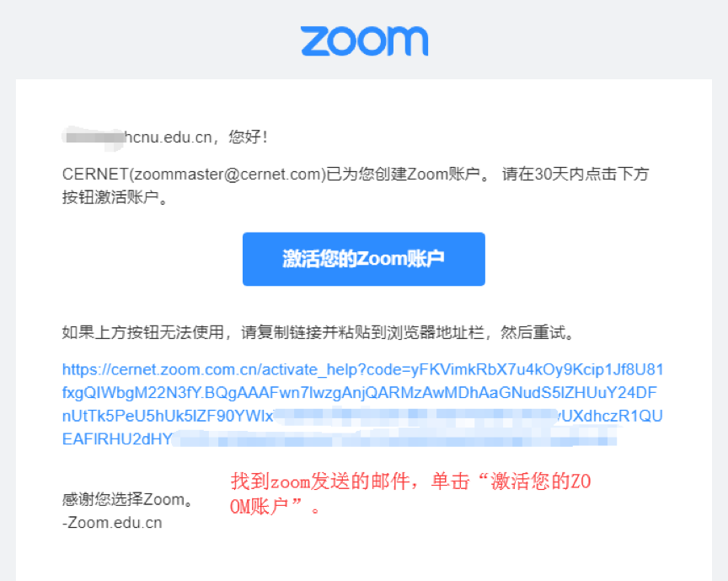Viewport: 728px width, 581px height.
Task: Click the CERNET word in the message
Action: click(95, 175)
